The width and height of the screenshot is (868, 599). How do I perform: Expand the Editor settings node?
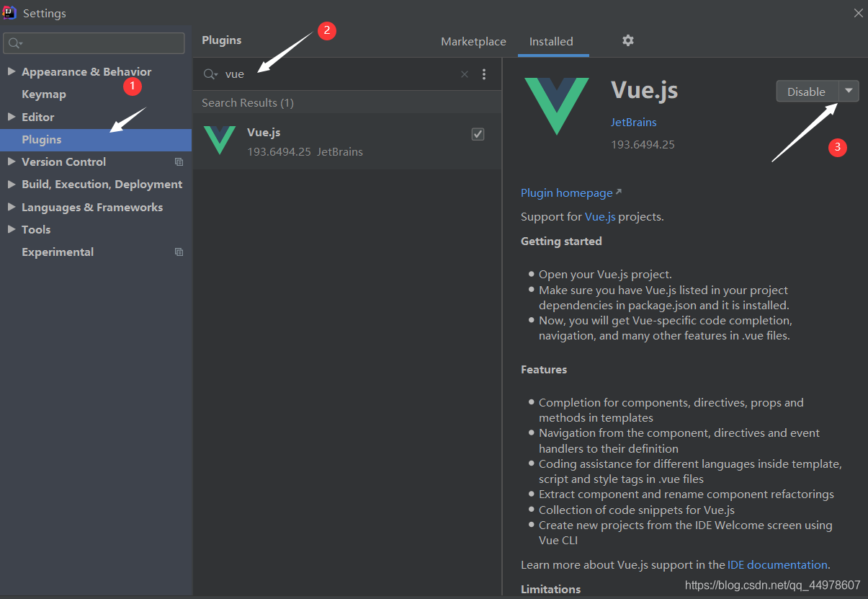(x=12, y=117)
